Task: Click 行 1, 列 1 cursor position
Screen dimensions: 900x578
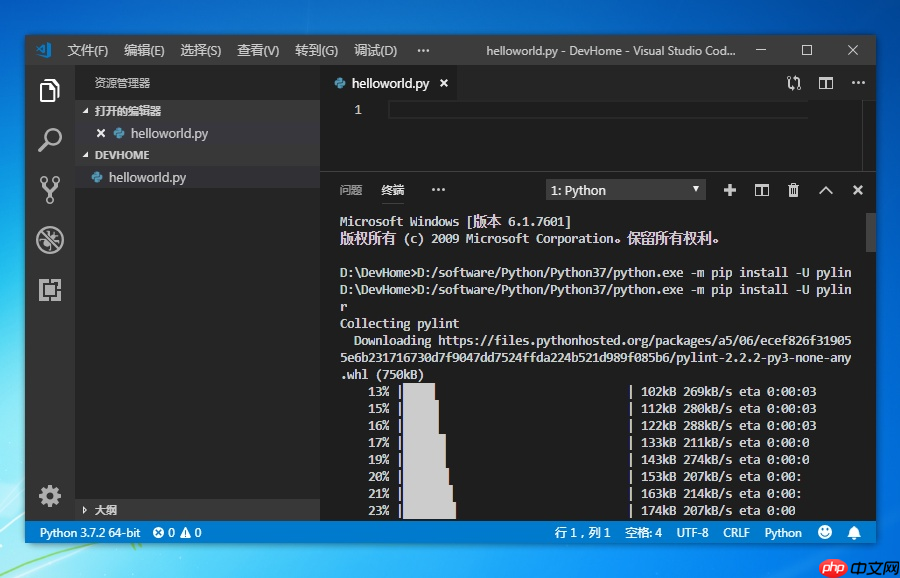Action: tap(583, 533)
